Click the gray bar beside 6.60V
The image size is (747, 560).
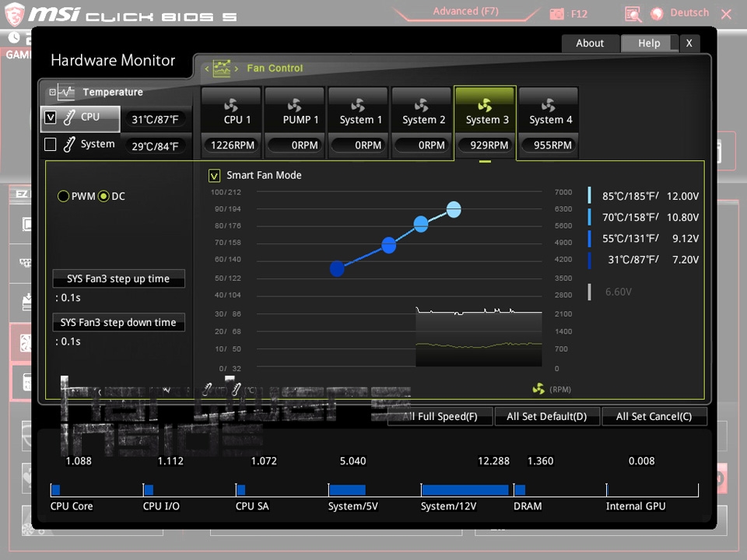590,292
